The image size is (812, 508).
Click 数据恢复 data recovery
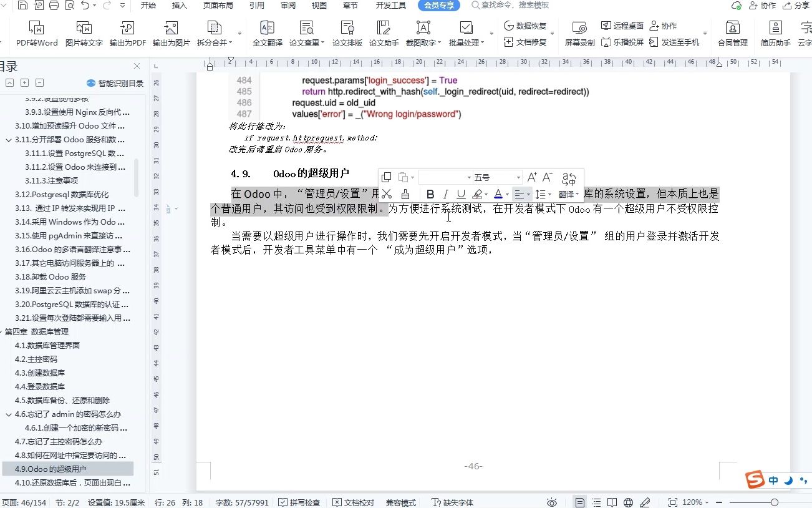(525, 26)
